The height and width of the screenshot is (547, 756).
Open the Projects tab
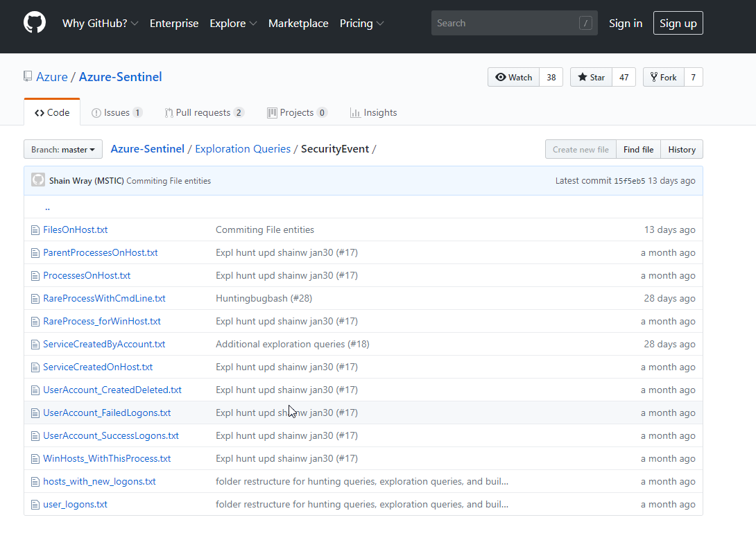(298, 112)
